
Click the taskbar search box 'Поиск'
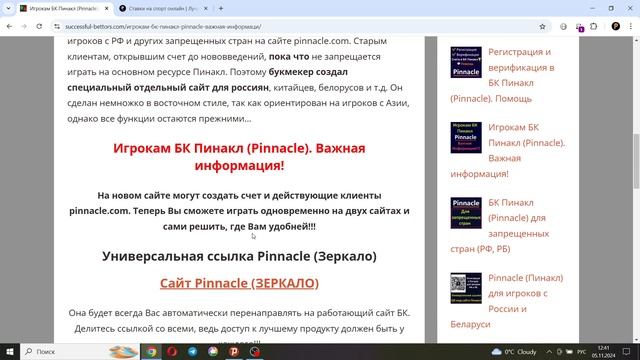point(80,351)
